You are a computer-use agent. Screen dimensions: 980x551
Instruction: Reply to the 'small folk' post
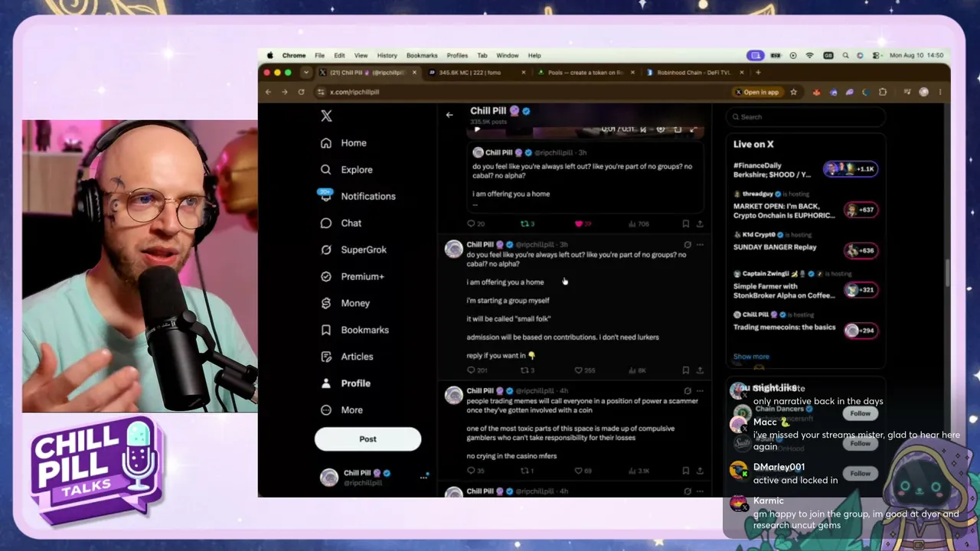pyautogui.click(x=476, y=370)
